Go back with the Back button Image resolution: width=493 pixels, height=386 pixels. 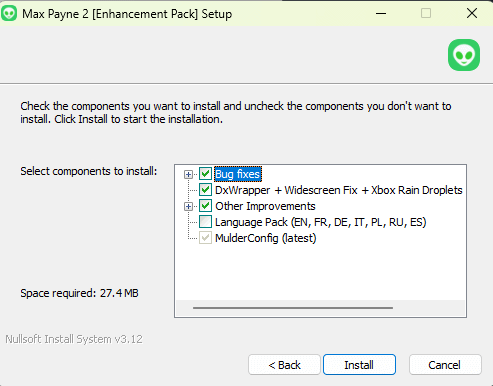point(284,365)
